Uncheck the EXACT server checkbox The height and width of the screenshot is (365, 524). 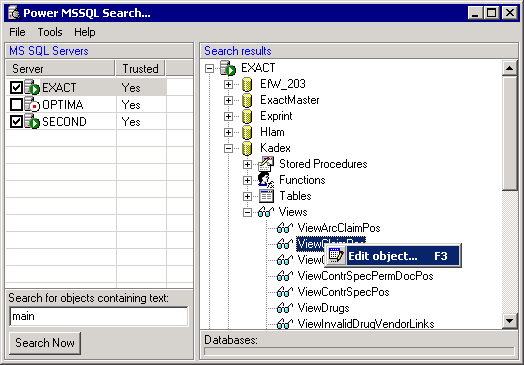(x=16, y=88)
